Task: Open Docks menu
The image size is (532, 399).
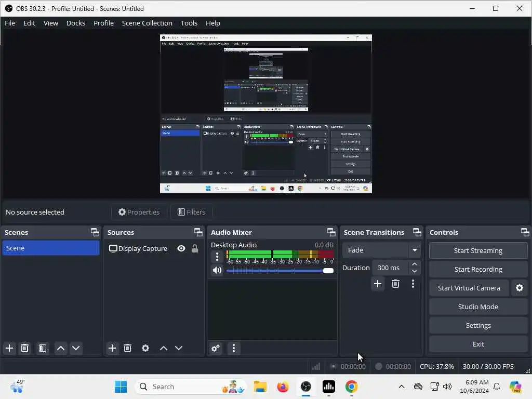Action: pyautogui.click(x=76, y=23)
